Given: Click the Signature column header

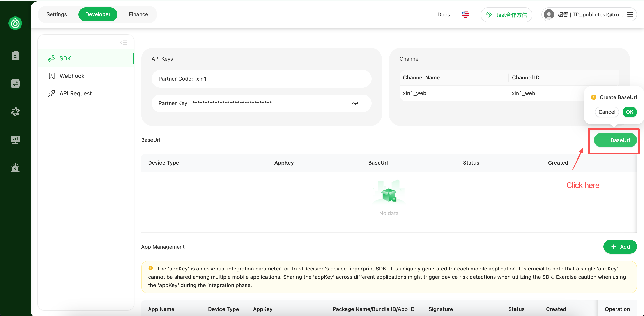Looking at the screenshot, I should click(441, 309).
